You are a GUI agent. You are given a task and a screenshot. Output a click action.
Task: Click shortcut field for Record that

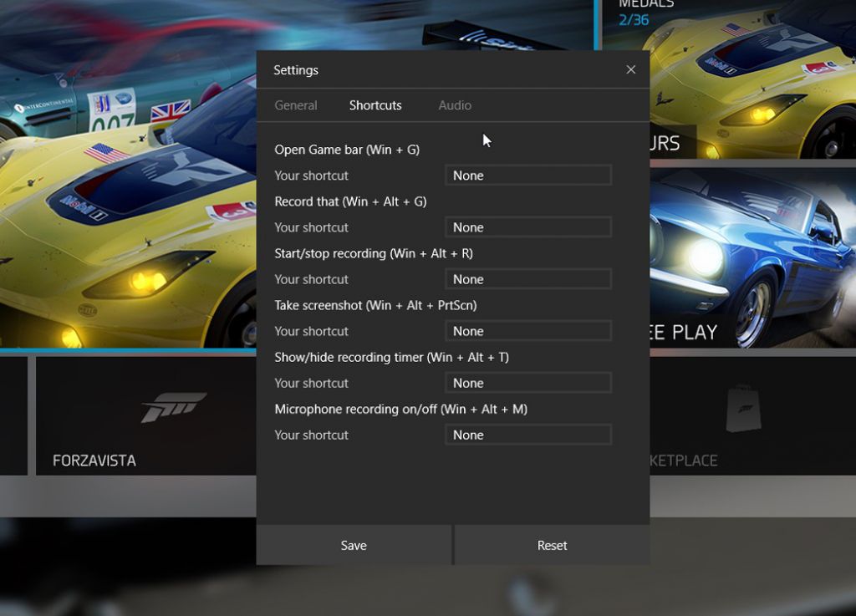click(x=528, y=227)
